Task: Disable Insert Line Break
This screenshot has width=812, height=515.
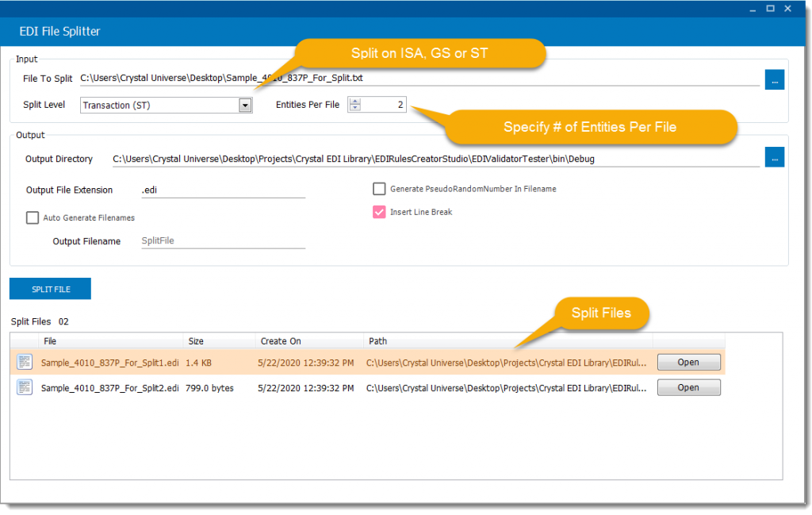Action: point(378,212)
